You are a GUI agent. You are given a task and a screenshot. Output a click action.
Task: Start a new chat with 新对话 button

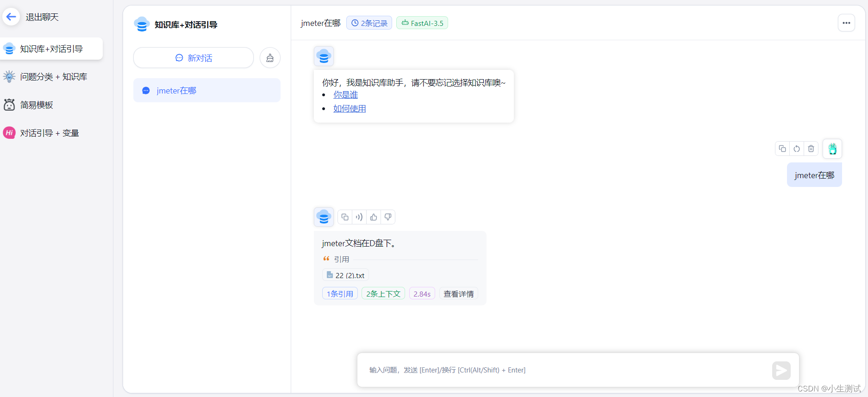[194, 58]
